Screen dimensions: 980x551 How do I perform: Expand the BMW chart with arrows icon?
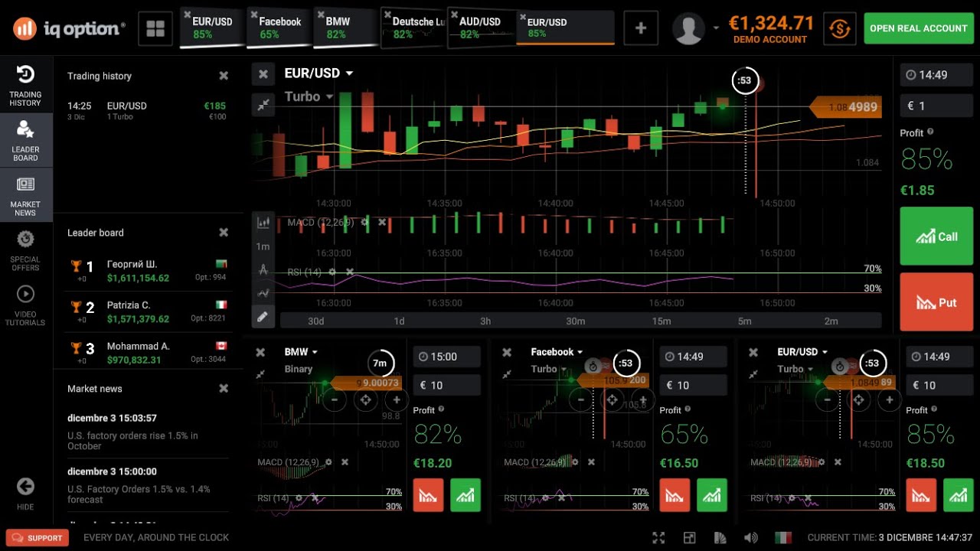point(260,374)
